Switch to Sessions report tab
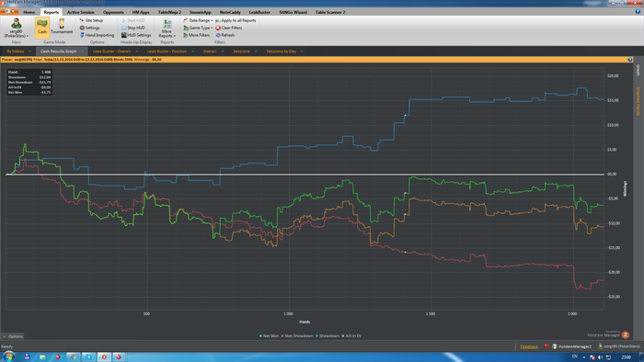The image size is (644, 362). pyautogui.click(x=241, y=51)
